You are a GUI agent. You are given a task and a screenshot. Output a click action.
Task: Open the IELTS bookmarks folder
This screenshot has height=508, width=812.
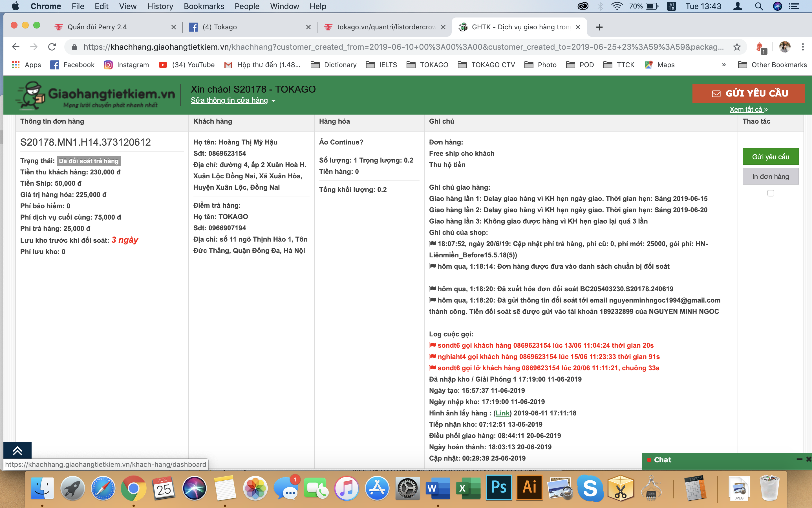click(381, 65)
